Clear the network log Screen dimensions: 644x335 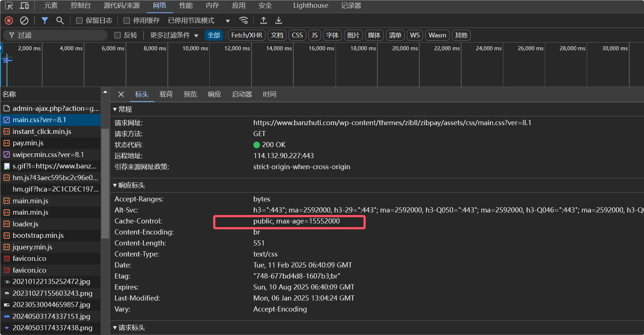pos(24,21)
